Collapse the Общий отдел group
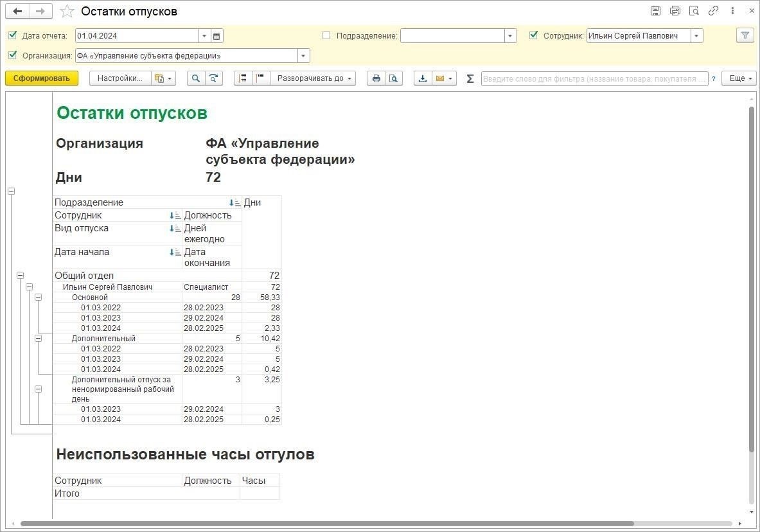 21,275
